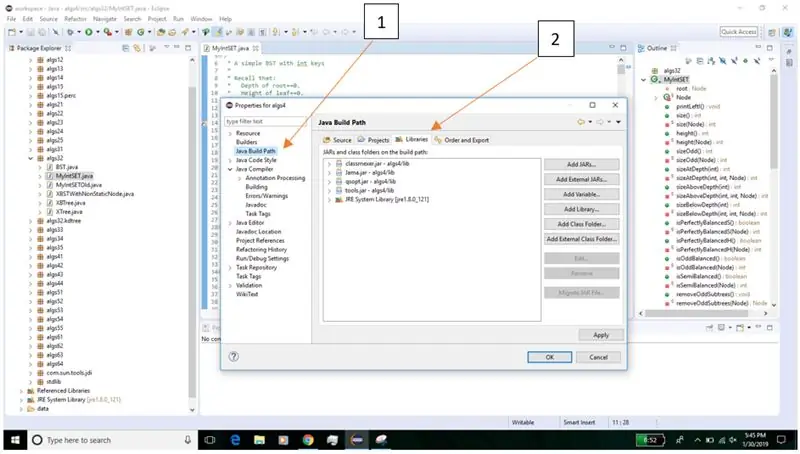
Task: Click the back arrow in Properties dialog header
Action: [581, 122]
